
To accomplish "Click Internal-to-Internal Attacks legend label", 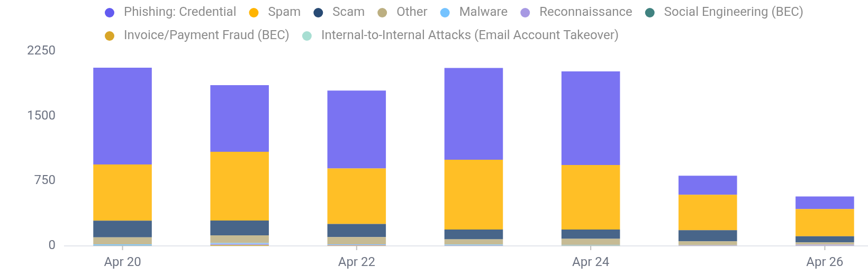I will 469,35.
